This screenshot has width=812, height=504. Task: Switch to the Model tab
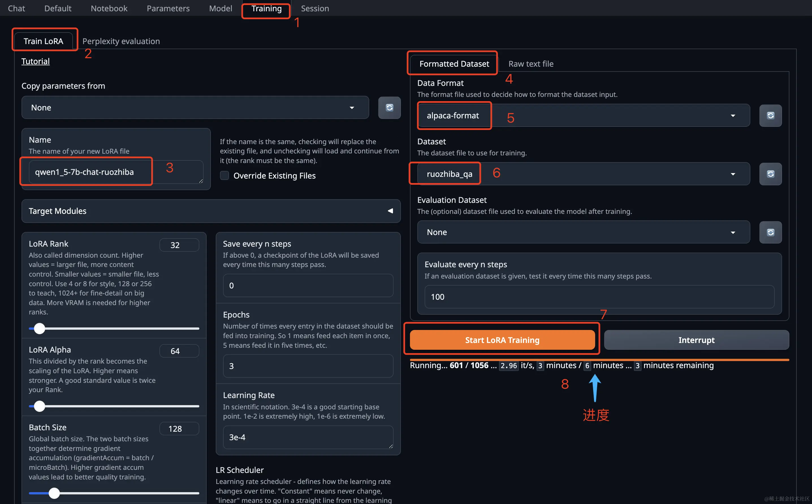[220, 8]
